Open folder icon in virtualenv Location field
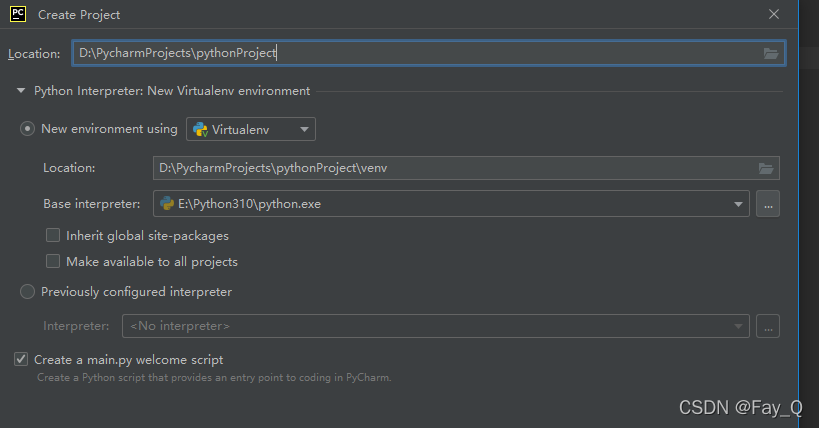 pyautogui.click(x=766, y=168)
